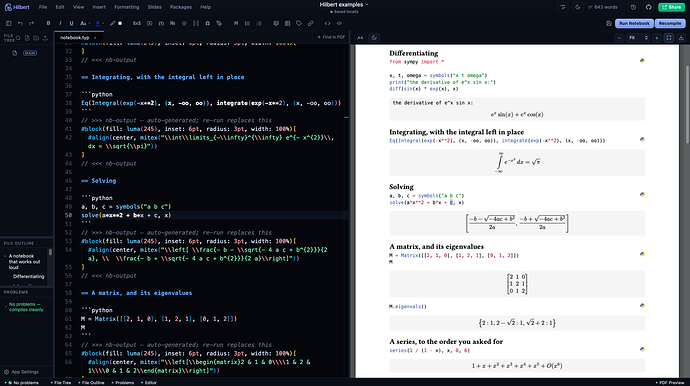The width and height of the screenshot is (690, 386).
Task: Open the Help menu
Action: click(x=206, y=7)
